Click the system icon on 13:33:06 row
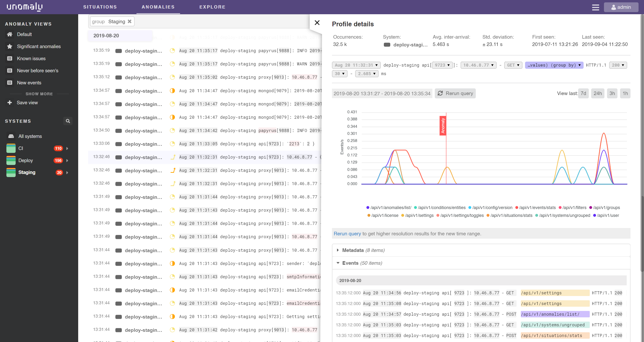 (x=118, y=144)
